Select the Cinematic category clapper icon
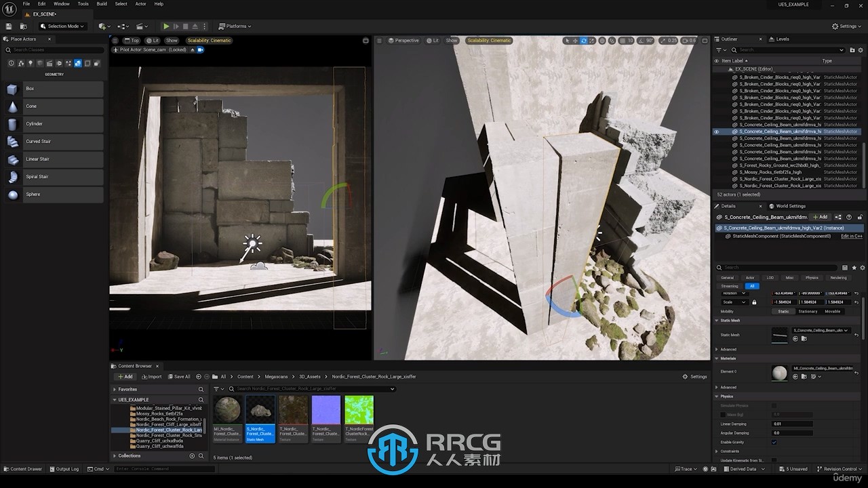This screenshot has height=488, width=868. [x=50, y=63]
